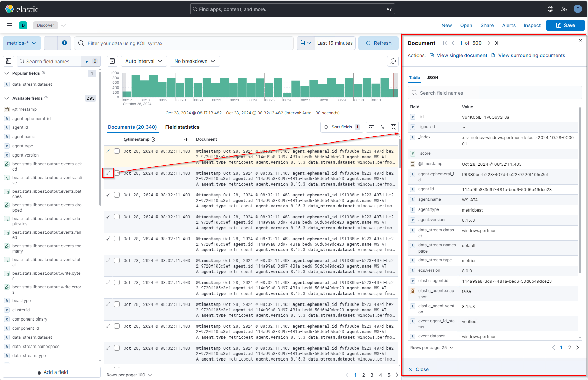Open the newsfeed celebration icon
Screen dimensions: 588x380
pos(564,9)
